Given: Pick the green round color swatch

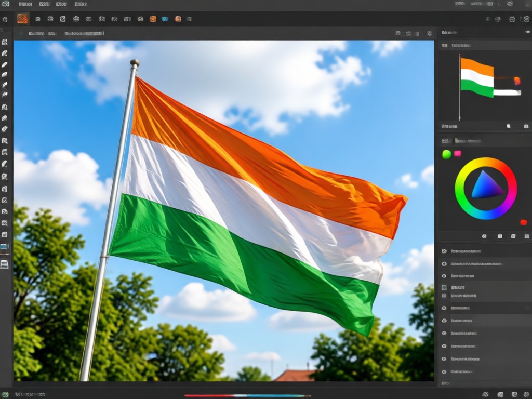Looking at the screenshot, I should [446, 154].
